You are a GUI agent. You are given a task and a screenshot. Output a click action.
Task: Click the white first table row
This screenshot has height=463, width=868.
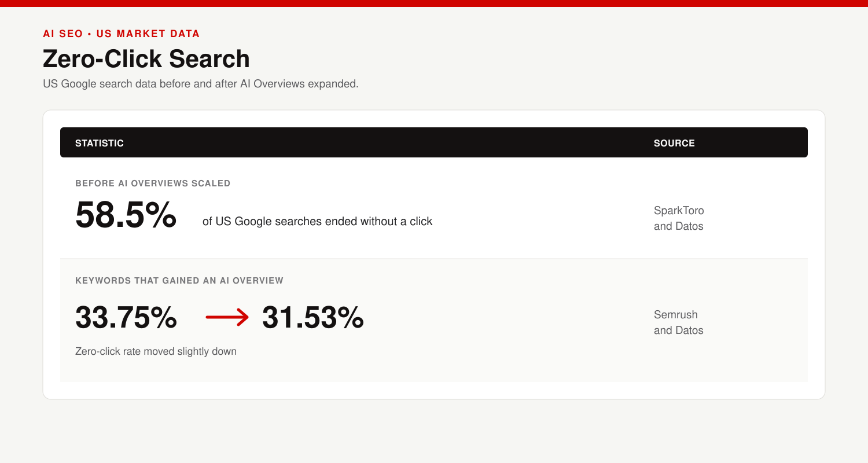(434, 208)
